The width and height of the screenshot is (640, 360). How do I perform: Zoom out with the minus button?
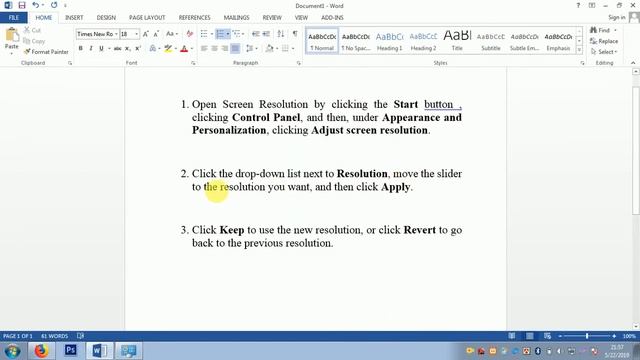[560, 336]
